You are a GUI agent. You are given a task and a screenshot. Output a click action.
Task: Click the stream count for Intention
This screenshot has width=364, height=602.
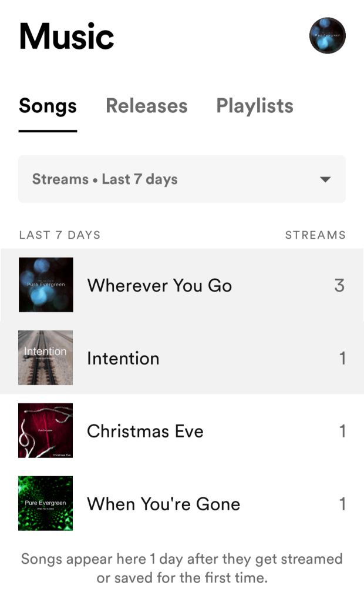(342, 359)
